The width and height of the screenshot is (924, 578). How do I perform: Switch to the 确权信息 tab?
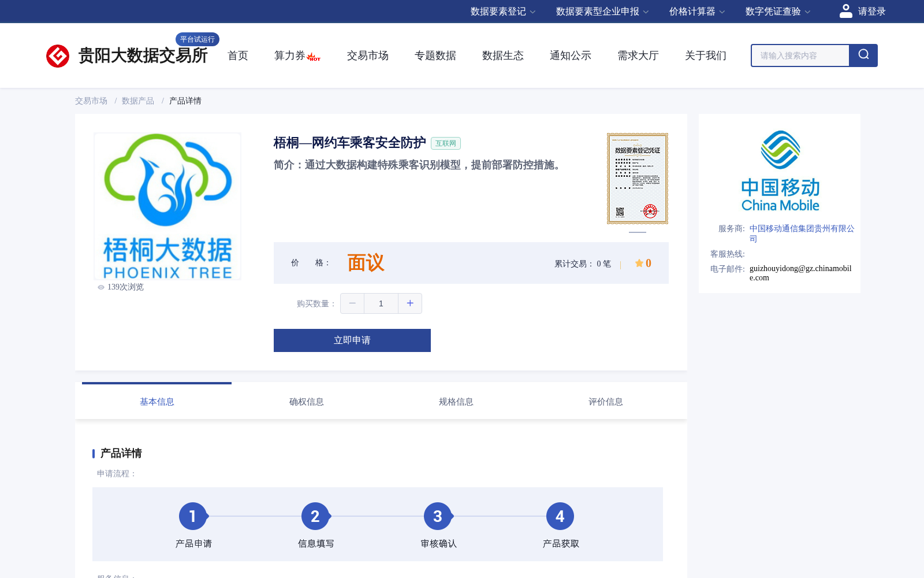307,402
